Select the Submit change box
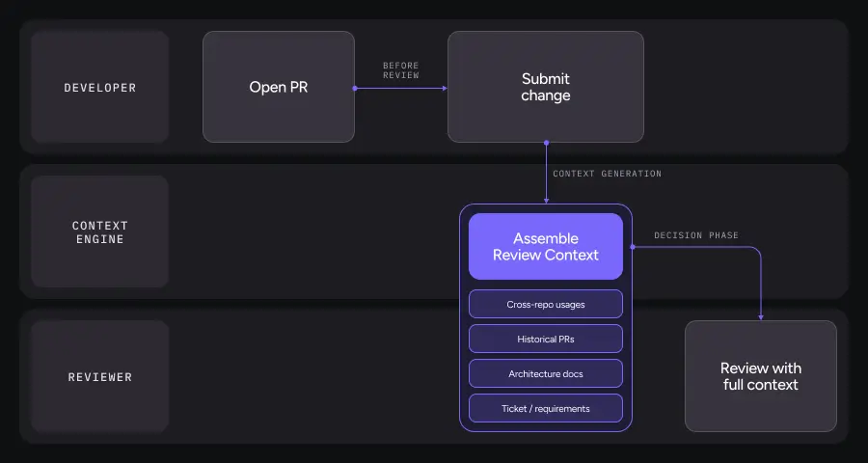The width and height of the screenshot is (868, 463). click(545, 87)
